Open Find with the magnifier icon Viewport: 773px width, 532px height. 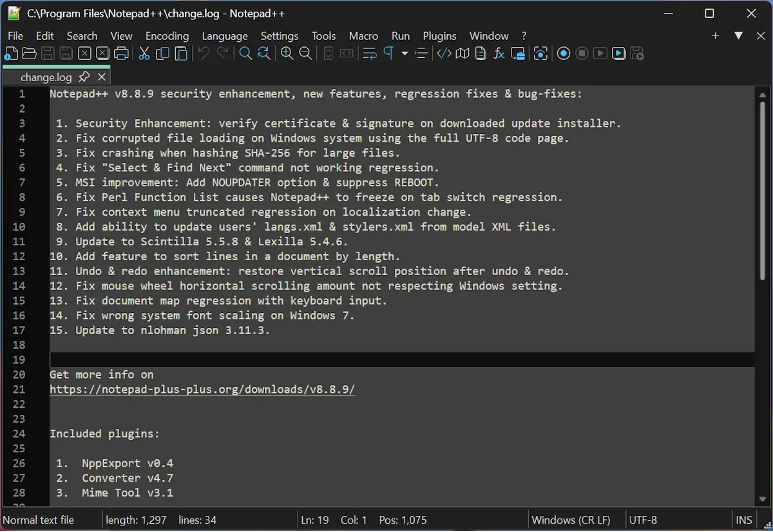click(245, 54)
